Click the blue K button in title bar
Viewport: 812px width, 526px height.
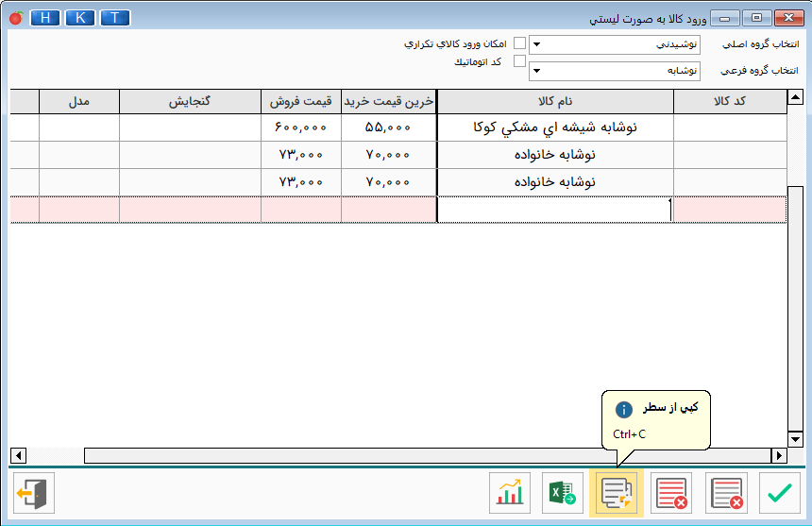pos(79,18)
